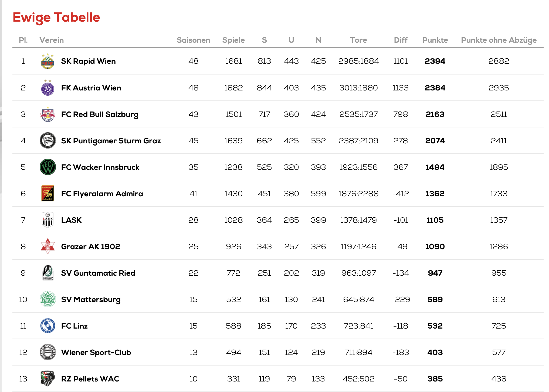This screenshot has width=549, height=392.
Task: Click the Tore column header
Action: coord(358,40)
